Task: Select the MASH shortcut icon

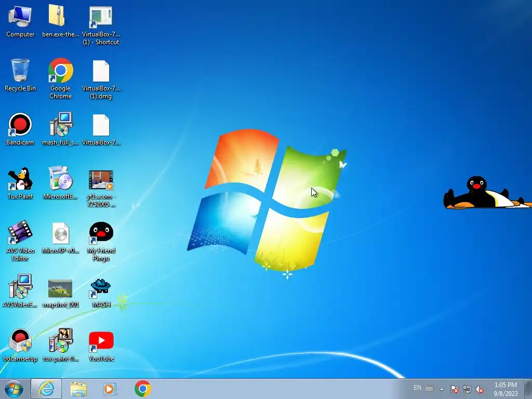Action: pyautogui.click(x=101, y=292)
